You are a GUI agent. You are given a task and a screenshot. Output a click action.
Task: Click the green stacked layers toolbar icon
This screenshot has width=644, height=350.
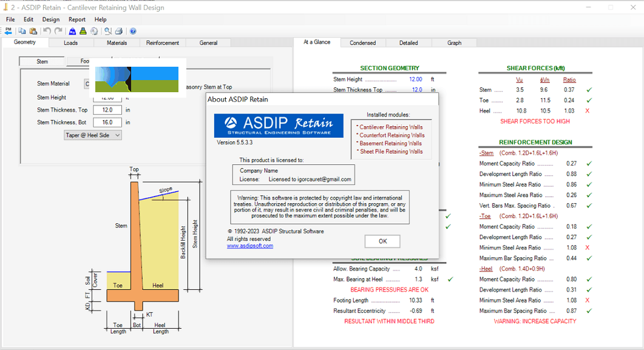point(83,31)
